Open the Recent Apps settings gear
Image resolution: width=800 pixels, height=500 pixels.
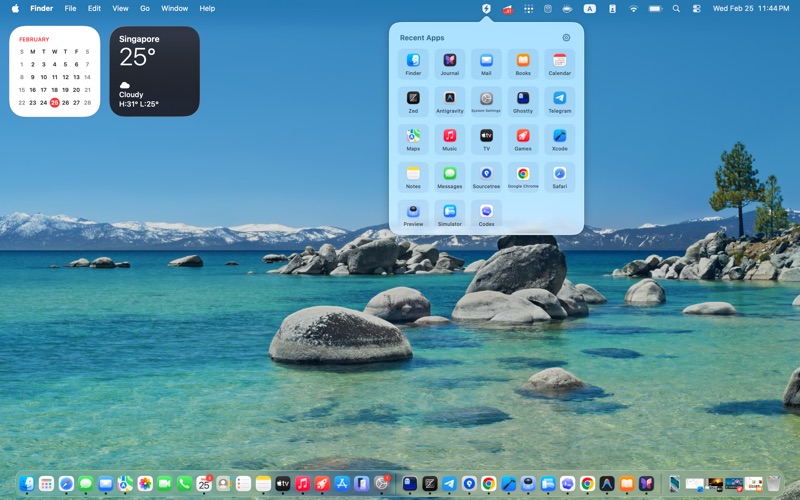click(x=566, y=38)
